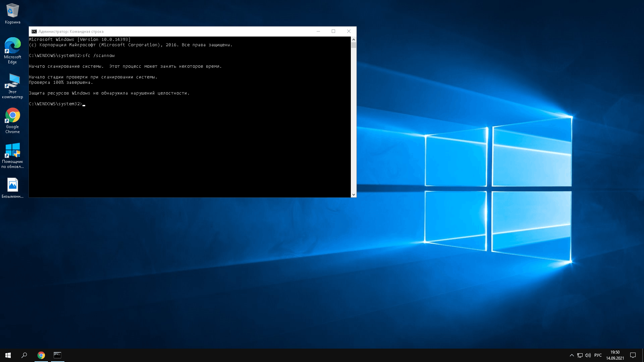Switch input language РУС indicator
This screenshot has height=362, width=644.
pos(598,355)
